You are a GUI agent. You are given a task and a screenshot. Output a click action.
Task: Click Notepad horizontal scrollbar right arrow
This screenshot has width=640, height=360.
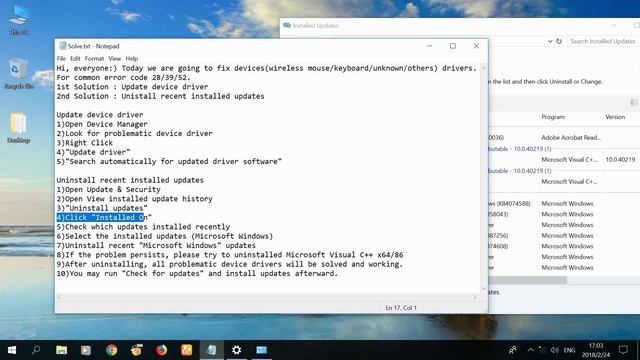(475, 297)
